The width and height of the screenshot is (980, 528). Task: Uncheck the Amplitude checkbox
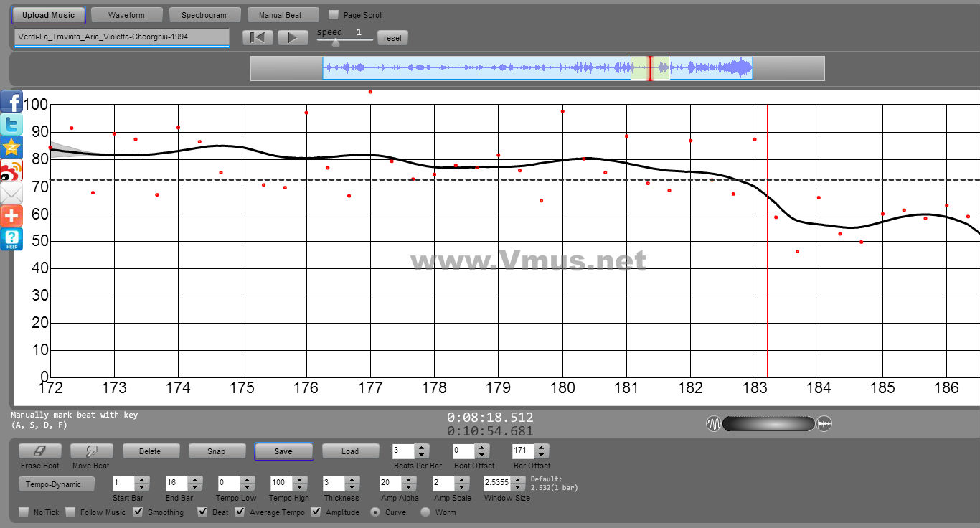click(316, 512)
